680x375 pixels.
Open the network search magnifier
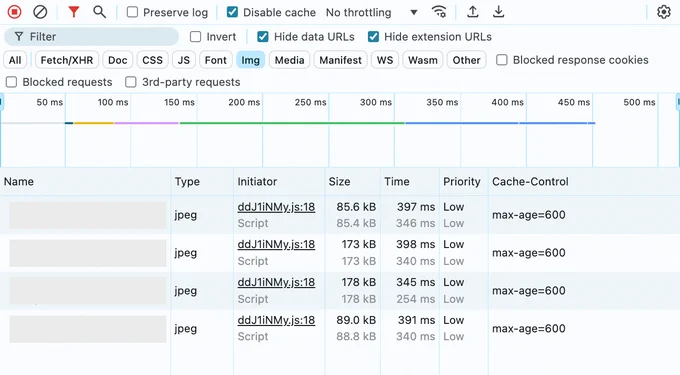(x=100, y=12)
